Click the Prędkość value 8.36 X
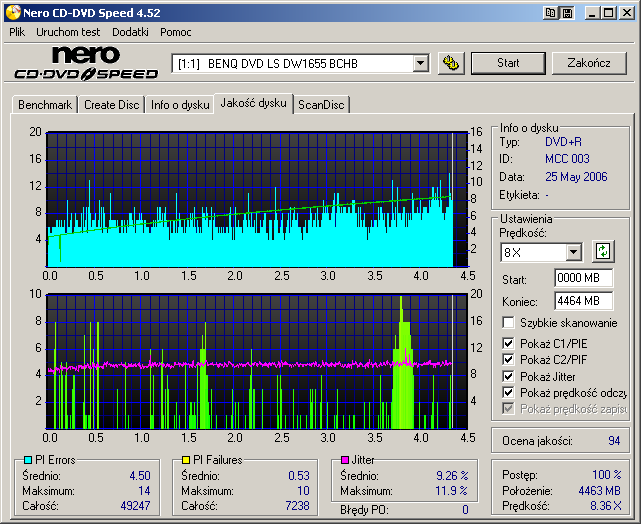 tap(605, 506)
